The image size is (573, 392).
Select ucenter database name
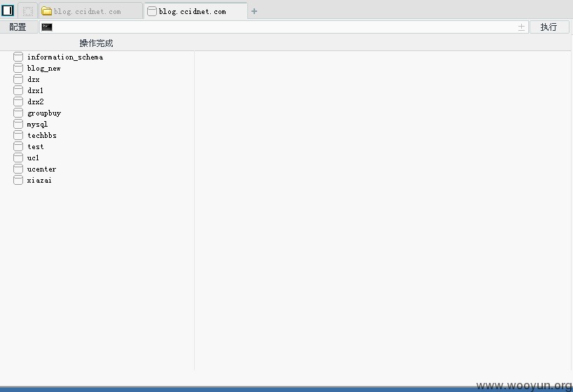tap(41, 169)
